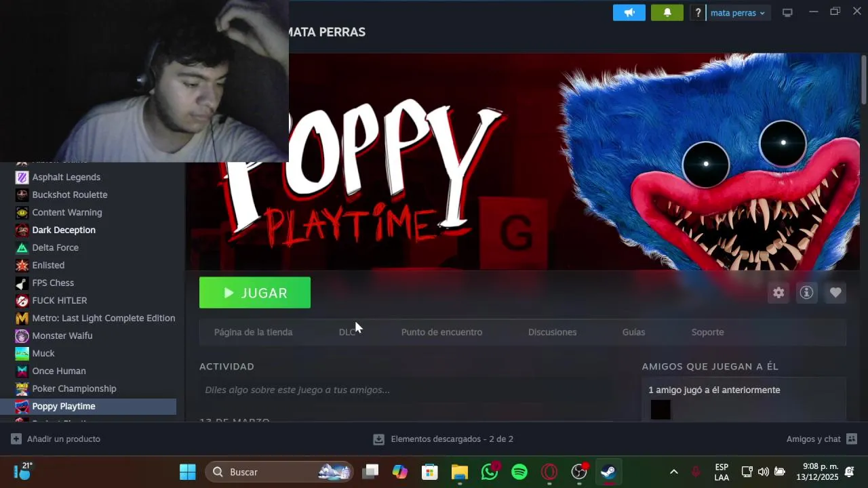868x488 pixels.
Task: Click the downloads tray icon
Action: [x=379, y=439]
